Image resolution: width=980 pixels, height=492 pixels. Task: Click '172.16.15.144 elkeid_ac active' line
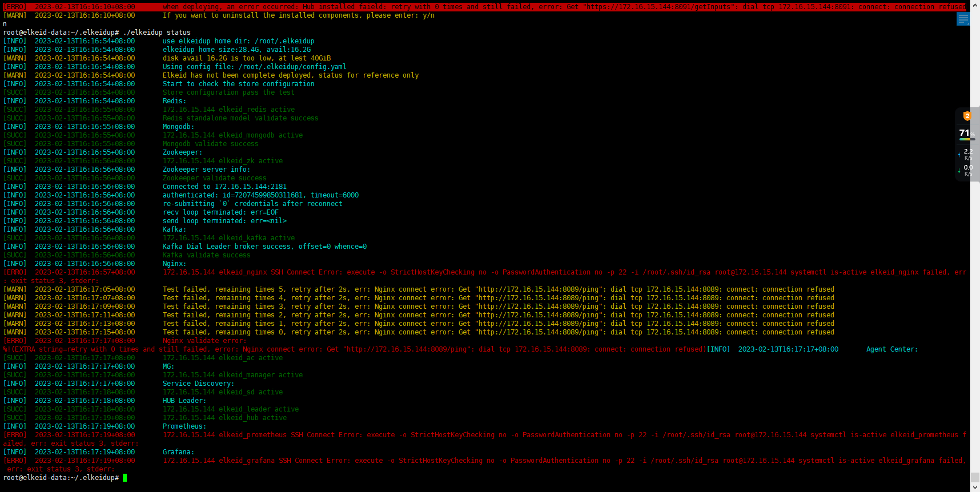pyautogui.click(x=223, y=358)
